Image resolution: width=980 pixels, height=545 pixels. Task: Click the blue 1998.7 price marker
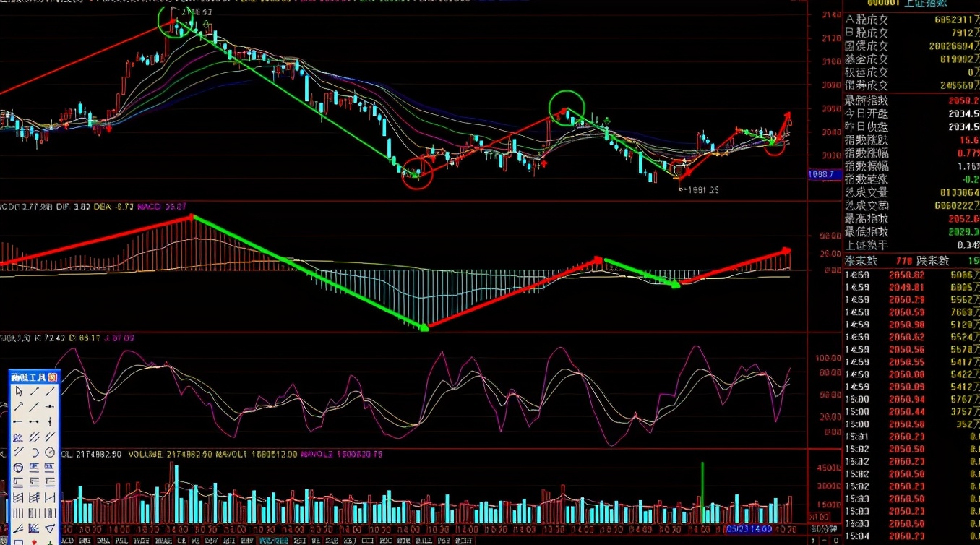pos(821,174)
